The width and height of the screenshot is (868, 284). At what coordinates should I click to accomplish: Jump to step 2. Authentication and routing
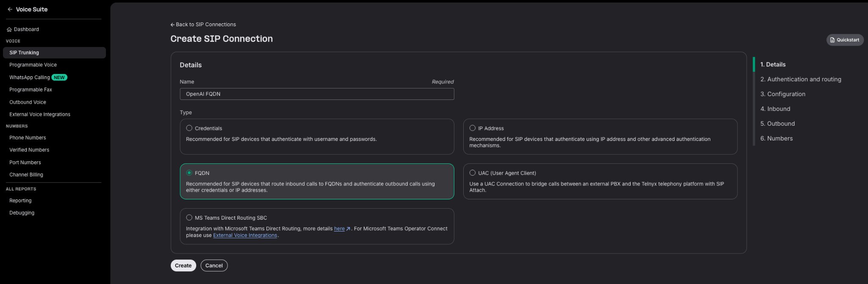pyautogui.click(x=801, y=79)
